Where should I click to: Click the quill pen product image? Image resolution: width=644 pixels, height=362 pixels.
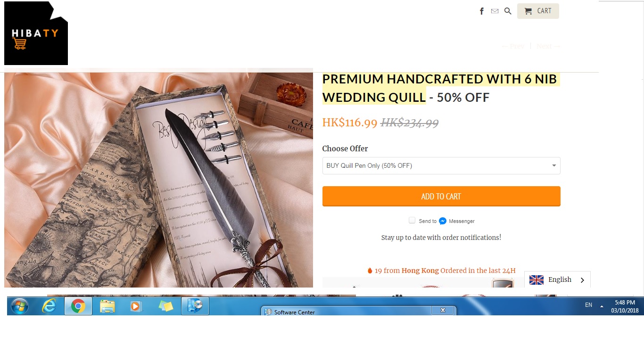158,180
